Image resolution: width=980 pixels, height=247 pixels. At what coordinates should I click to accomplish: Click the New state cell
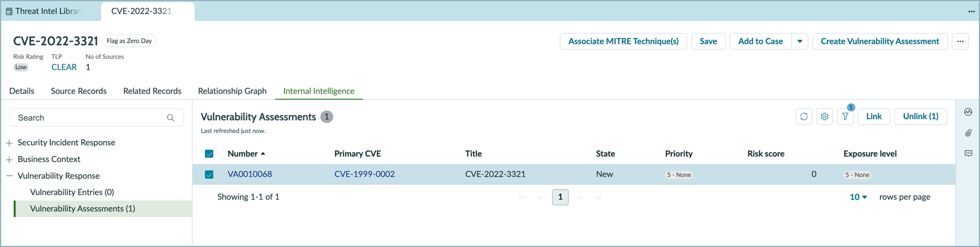coord(605,174)
